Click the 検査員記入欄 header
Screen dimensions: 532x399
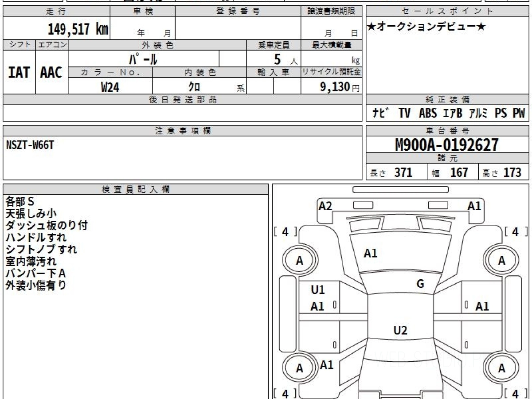(136, 189)
